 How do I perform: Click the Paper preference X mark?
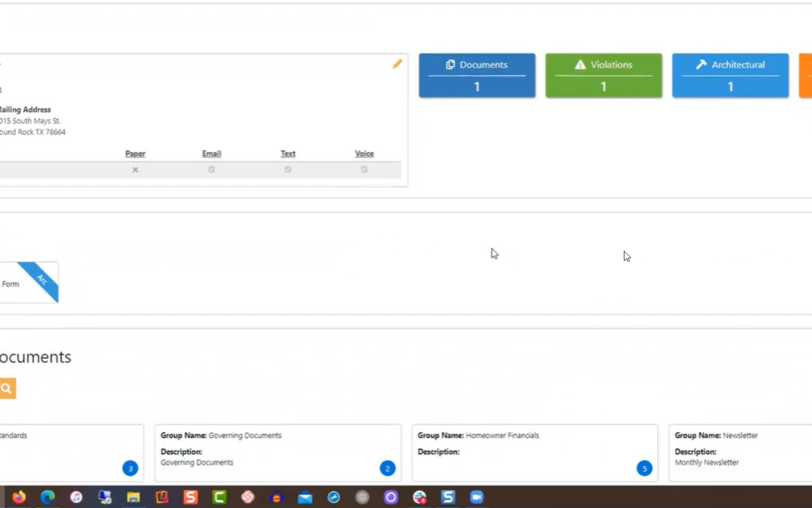coord(135,169)
